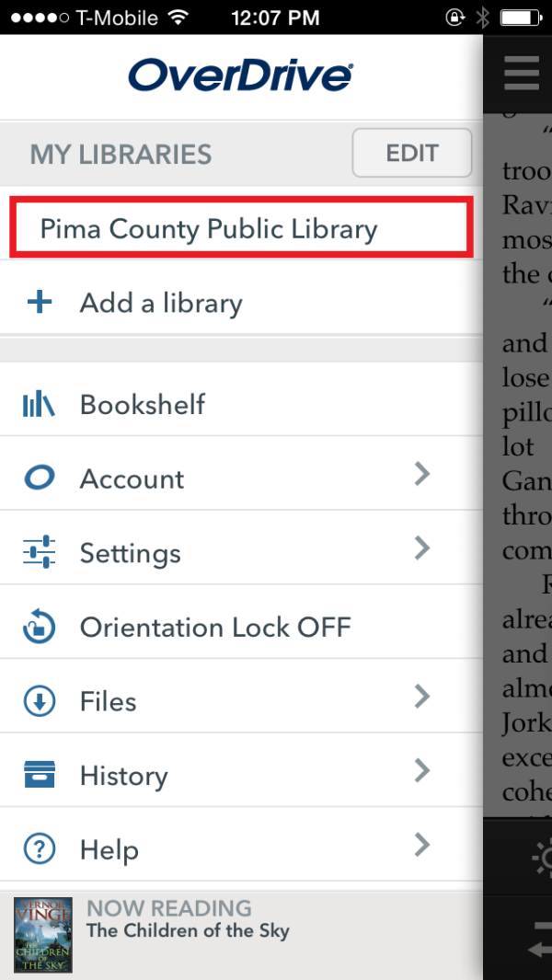Tap the Files download icon
This screenshot has height=980, width=552.
(39, 700)
